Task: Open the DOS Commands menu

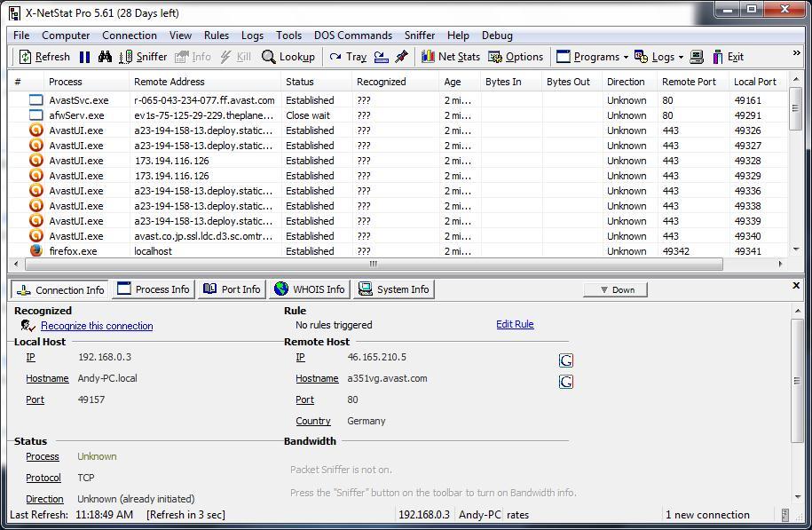Action: click(353, 36)
